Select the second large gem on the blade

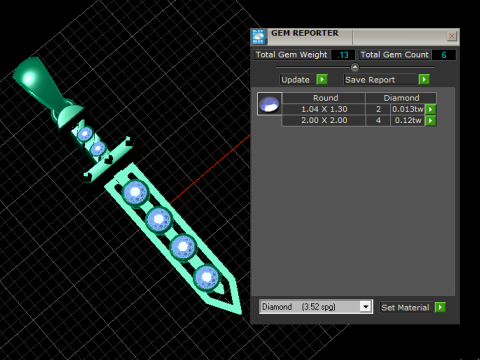point(159,219)
